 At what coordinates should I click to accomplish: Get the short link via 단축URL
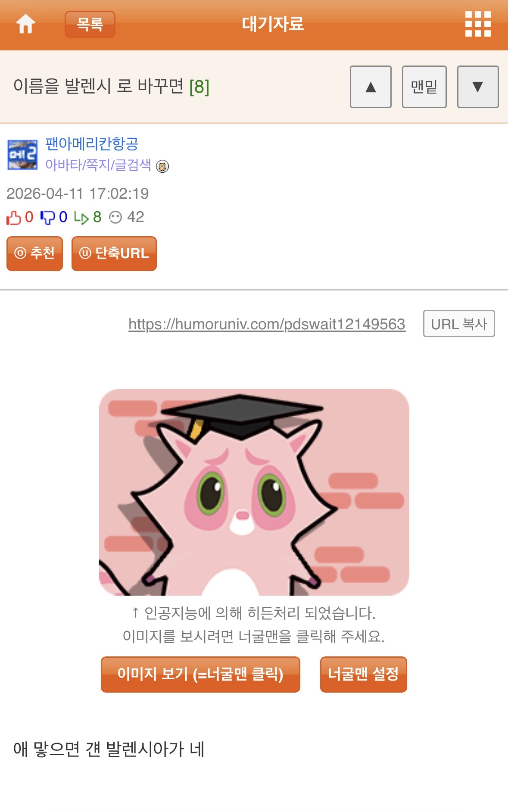click(114, 253)
